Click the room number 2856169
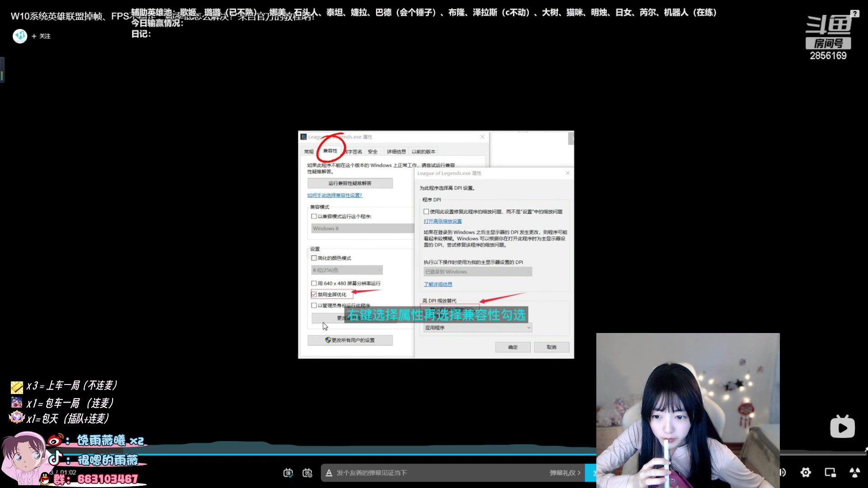Viewport: 868px width, 488px height. (x=828, y=56)
